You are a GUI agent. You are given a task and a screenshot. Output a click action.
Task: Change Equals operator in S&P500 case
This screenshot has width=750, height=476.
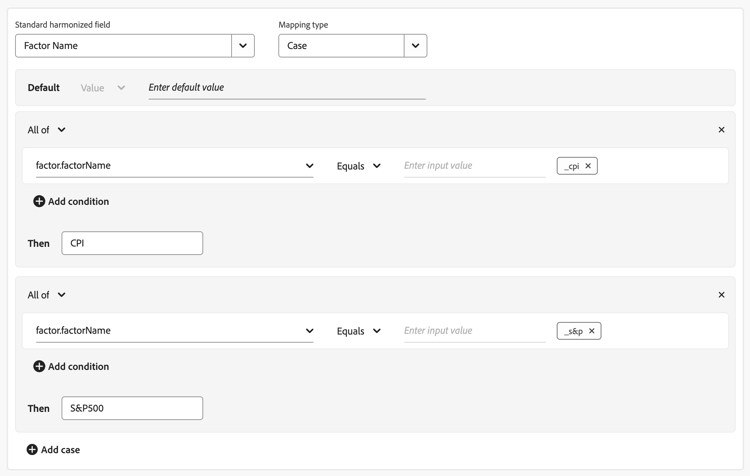click(359, 331)
